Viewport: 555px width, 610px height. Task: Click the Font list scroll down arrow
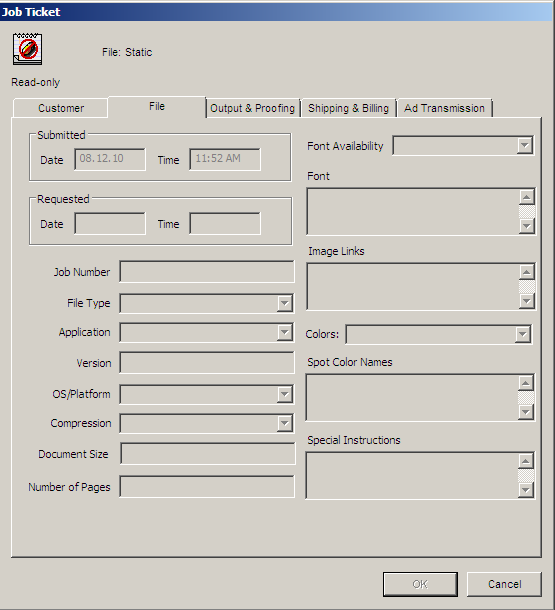[x=527, y=226]
